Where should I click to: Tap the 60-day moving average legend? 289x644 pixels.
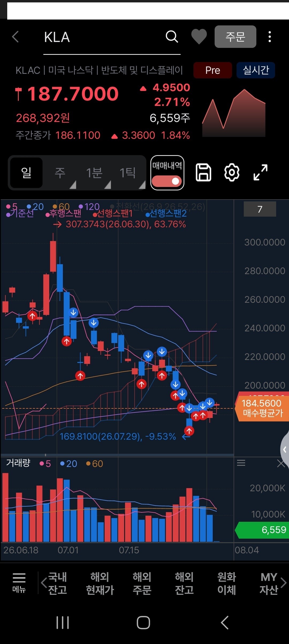coord(61,206)
